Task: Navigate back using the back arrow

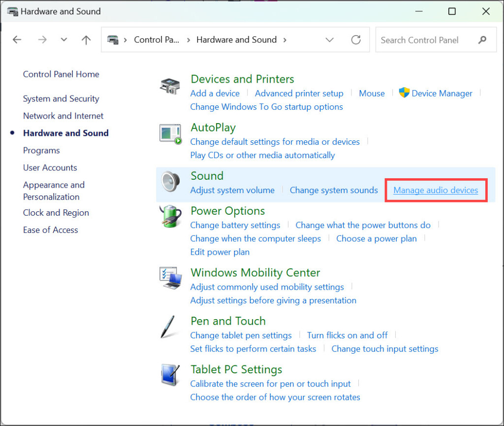Action: tap(17, 40)
